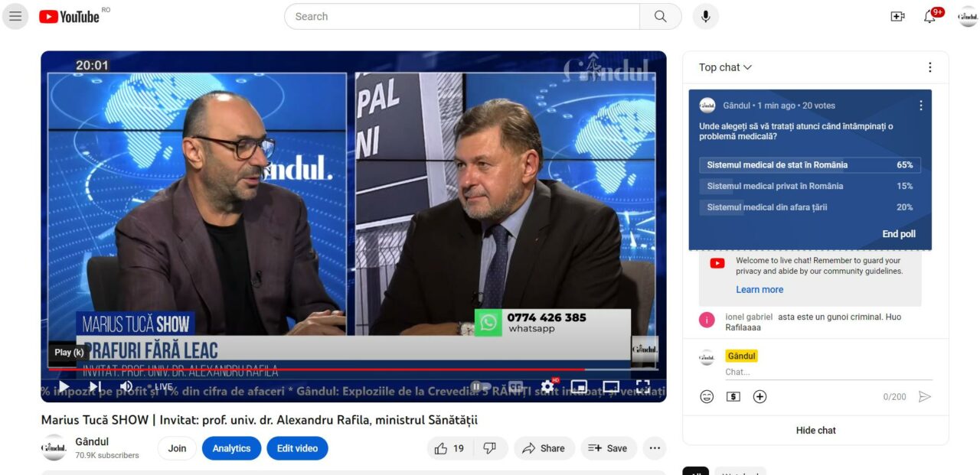Toggle autoplay in the player controls

pyautogui.click(x=481, y=386)
